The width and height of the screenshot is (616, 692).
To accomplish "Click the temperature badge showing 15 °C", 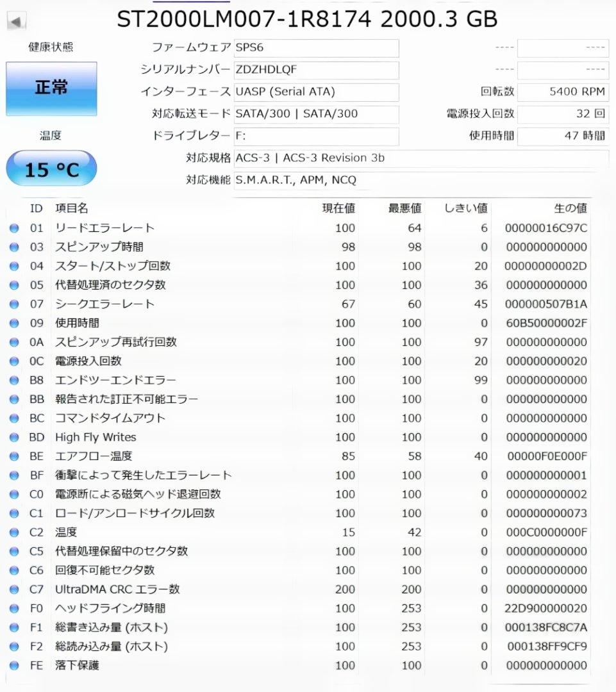I will click(x=51, y=167).
